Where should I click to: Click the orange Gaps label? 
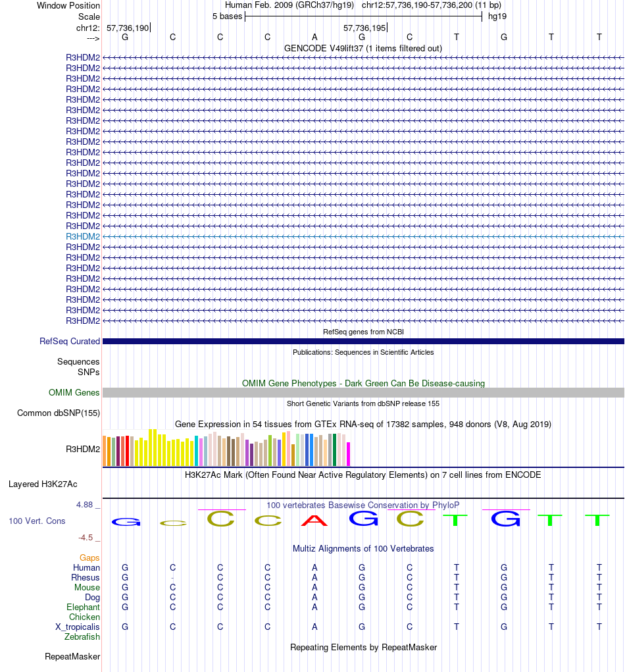89,557
